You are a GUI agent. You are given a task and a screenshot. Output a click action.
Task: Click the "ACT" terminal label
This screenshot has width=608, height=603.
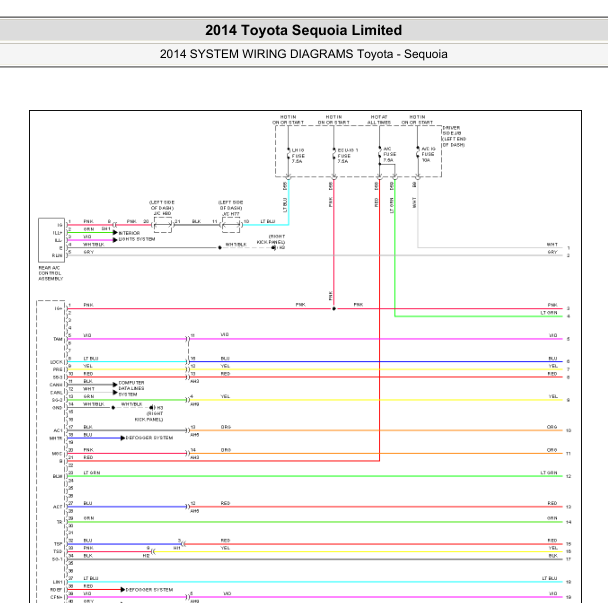57,507
